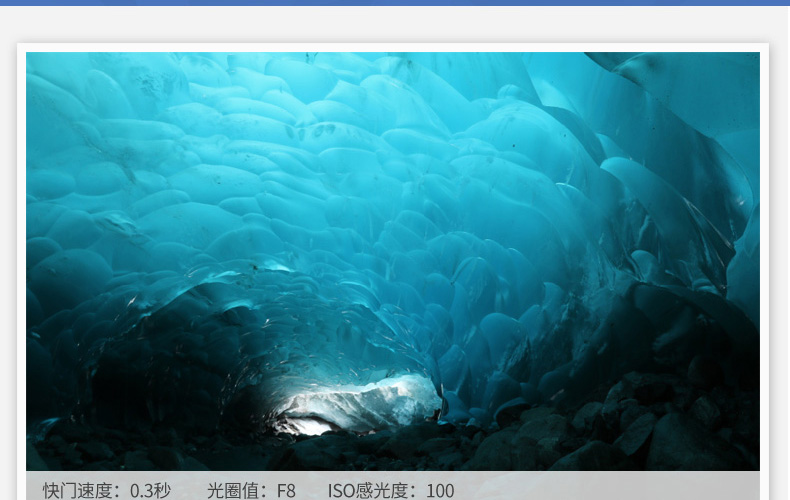Viewport: 790px width, 500px height.
Task: Click the gray page margin above the photo
Action: click(x=395, y=25)
